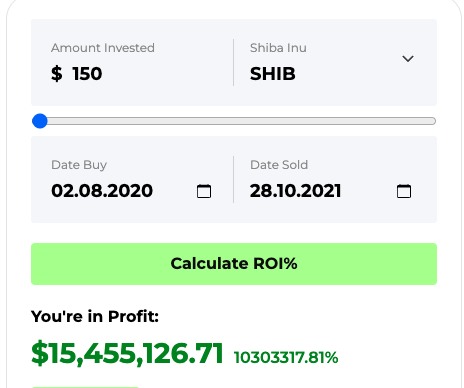Click the SHIB ticker text
The image size is (464, 388).
[273, 74]
